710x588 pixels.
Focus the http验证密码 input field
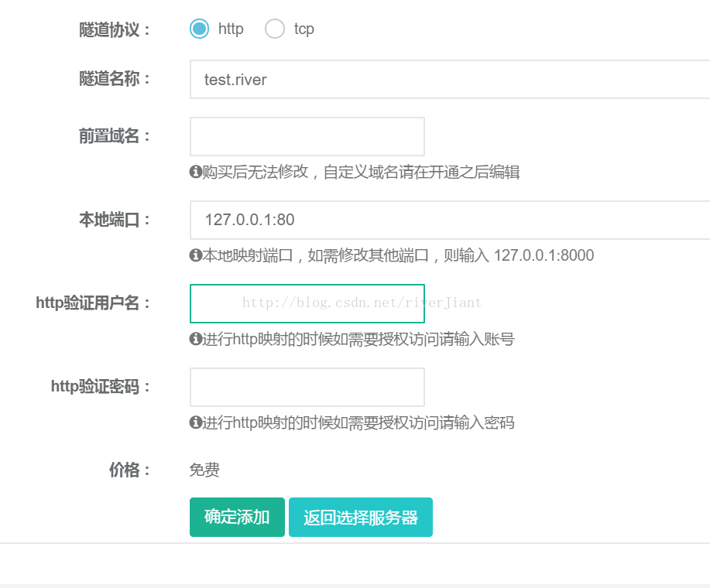tap(307, 387)
